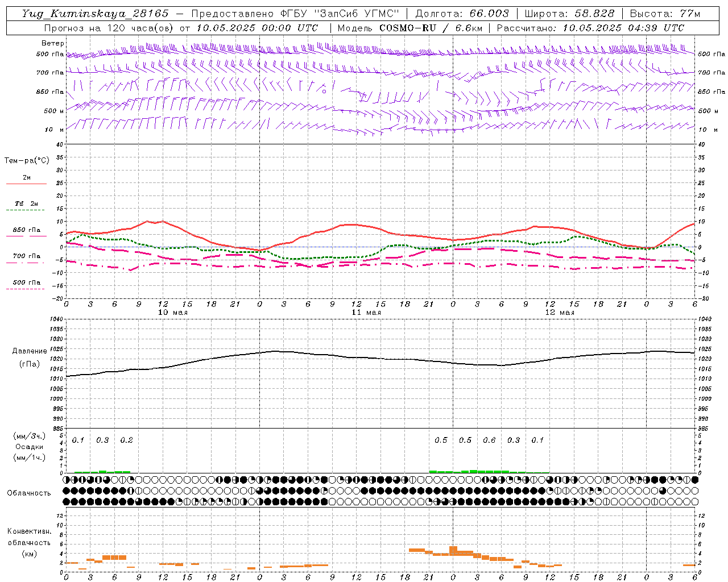Select the (км) unit under convective cloudiness
728x582 pixels.
(30, 554)
